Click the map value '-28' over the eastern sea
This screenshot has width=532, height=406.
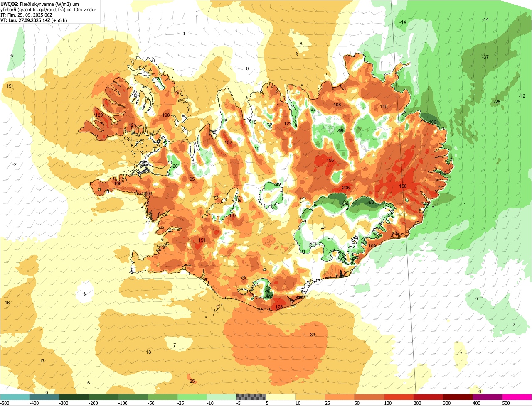coord(496,102)
